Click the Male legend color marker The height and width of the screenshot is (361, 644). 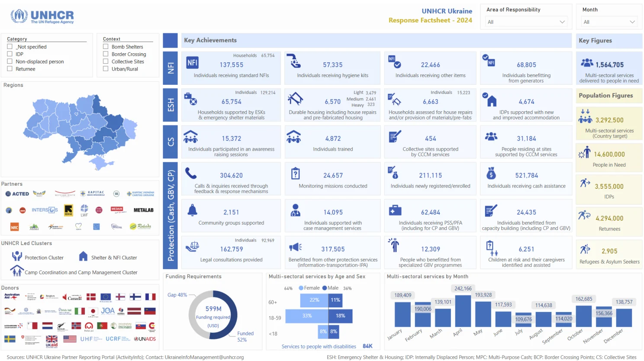[x=325, y=288]
